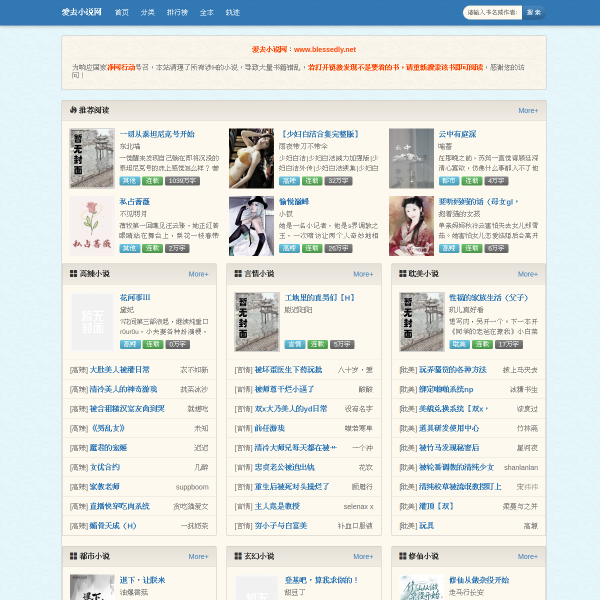The width and height of the screenshot is (600, 600).
Task: Select the 全本 navigation item
Action: (x=207, y=13)
